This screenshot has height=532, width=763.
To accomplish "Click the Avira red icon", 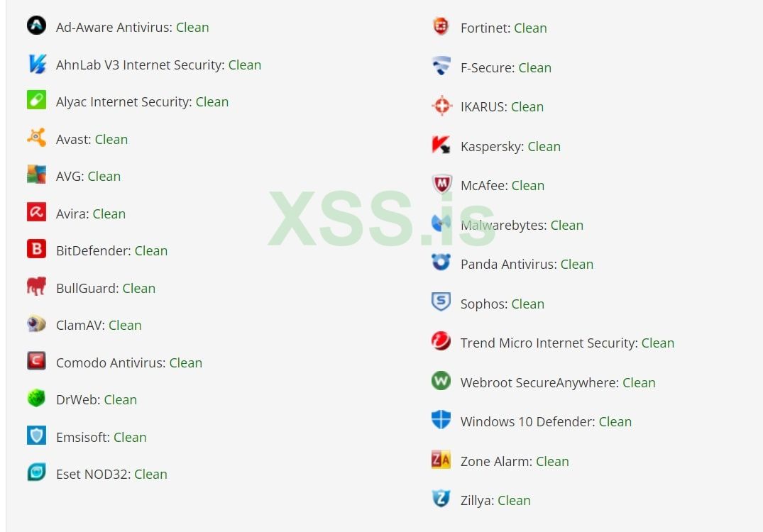I will pos(36,212).
